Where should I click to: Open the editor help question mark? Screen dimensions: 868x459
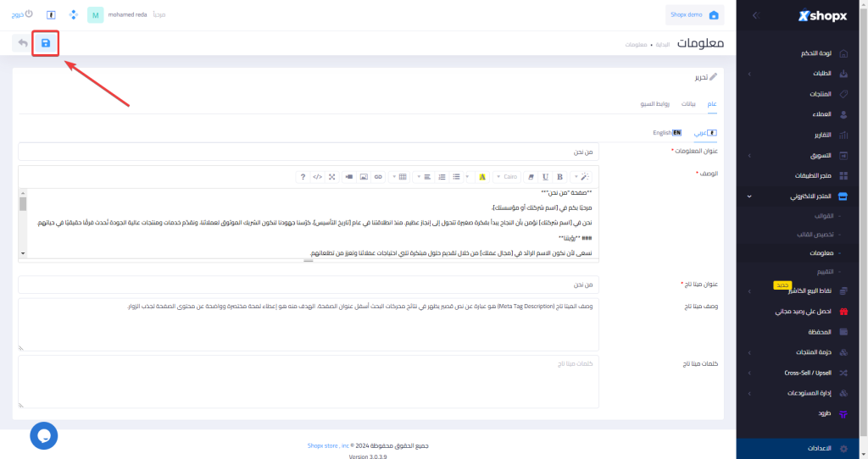[x=303, y=176]
